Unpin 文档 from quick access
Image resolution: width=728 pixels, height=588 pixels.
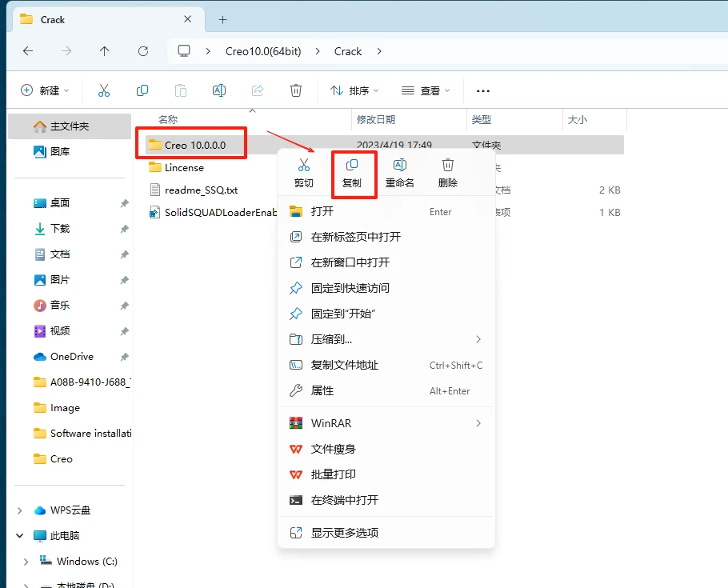point(125,254)
